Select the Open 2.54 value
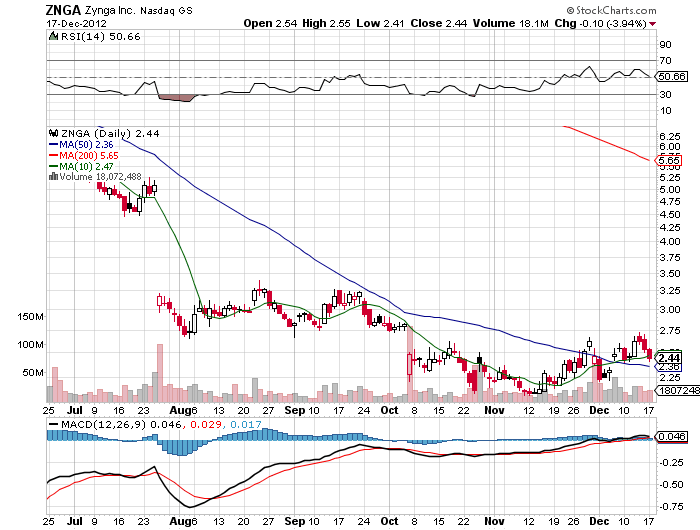 click(x=270, y=23)
